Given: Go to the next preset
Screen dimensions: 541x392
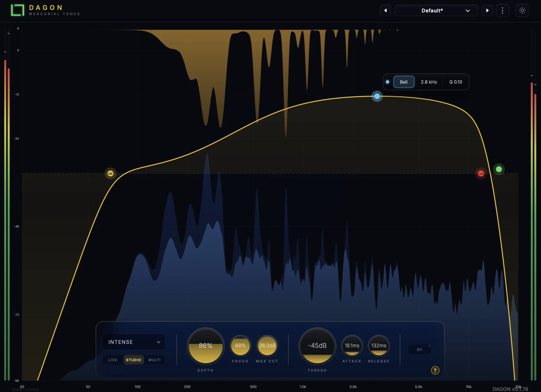Looking at the screenshot, I should click(487, 11).
